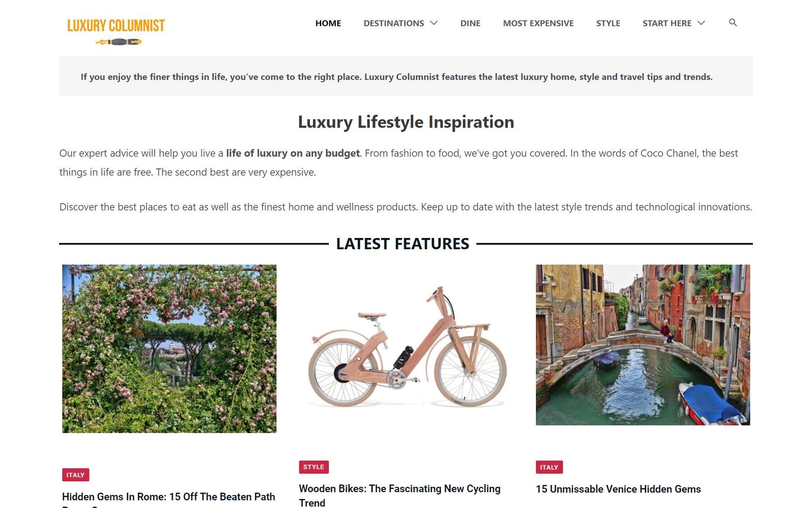Open the Venice canal thumbnail
812x508 pixels.
click(643, 345)
